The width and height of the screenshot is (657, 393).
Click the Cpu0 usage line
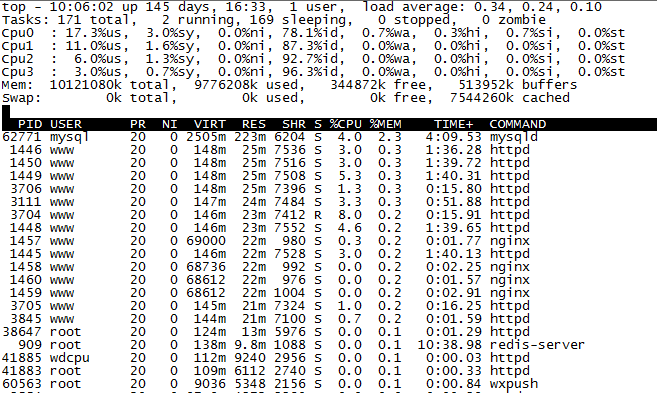[313, 33]
